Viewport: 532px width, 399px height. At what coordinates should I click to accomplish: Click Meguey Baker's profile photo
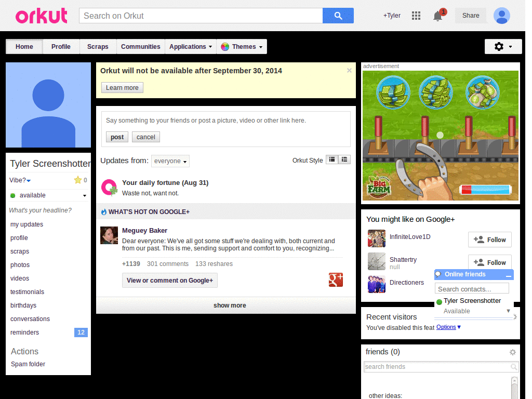click(109, 235)
